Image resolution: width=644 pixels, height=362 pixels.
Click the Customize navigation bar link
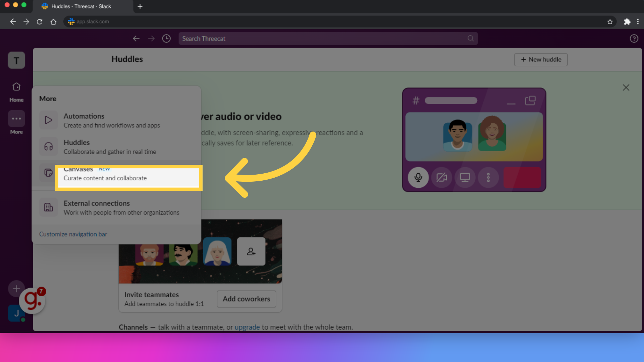[73, 234]
